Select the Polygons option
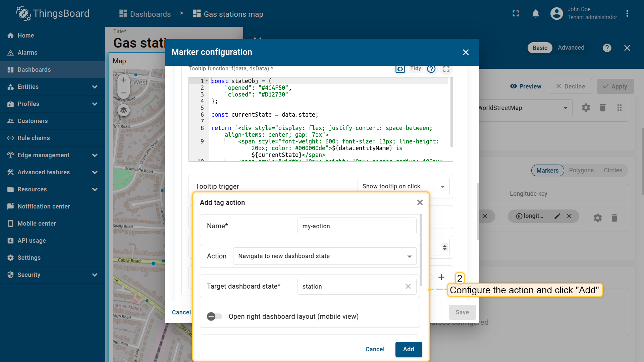The height and width of the screenshot is (362, 644). tap(581, 170)
